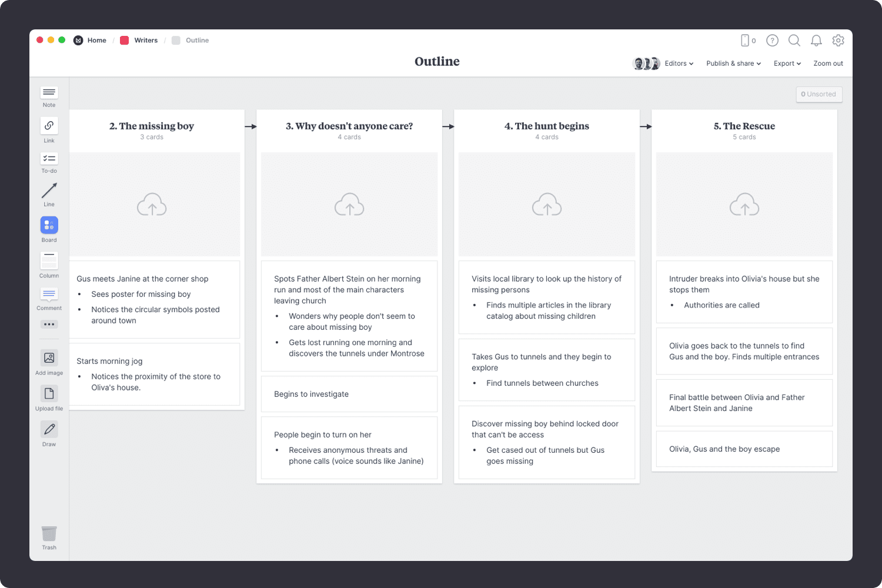Click the red Writers board icon

[x=125, y=41]
